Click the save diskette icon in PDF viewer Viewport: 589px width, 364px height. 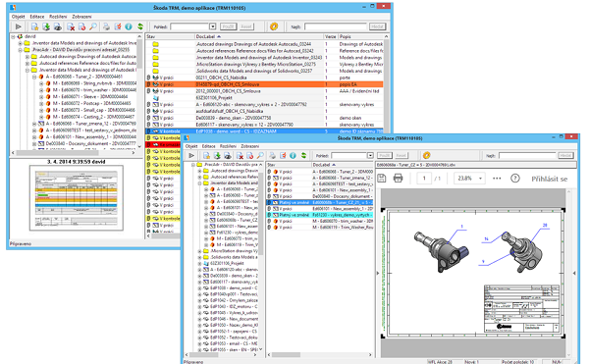tap(381, 179)
